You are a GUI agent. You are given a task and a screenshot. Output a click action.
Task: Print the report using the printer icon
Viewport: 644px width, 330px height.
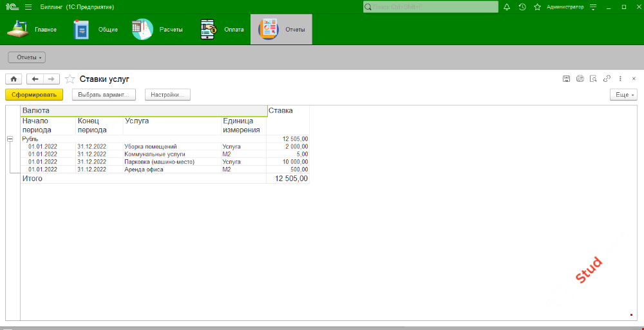tap(580, 79)
